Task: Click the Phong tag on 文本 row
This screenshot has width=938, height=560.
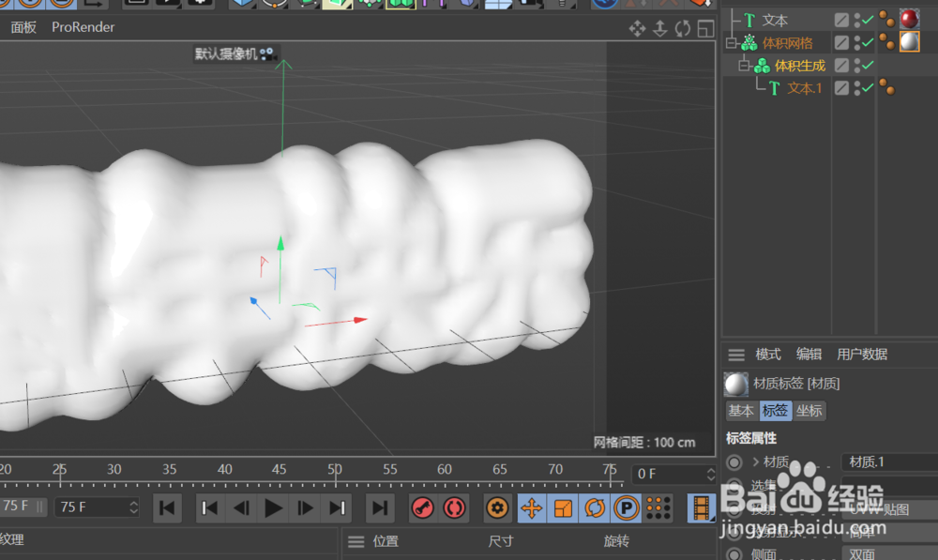Action: pos(887,20)
